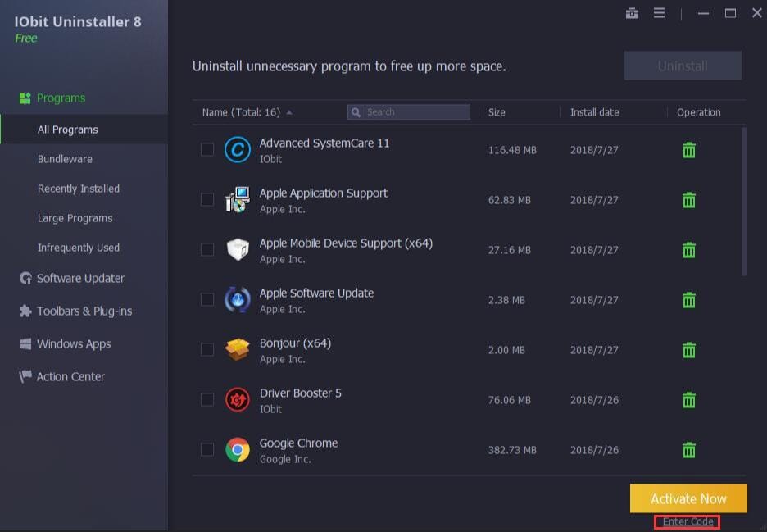
Task: Open the gift box promotion icon
Action: pyautogui.click(x=632, y=13)
